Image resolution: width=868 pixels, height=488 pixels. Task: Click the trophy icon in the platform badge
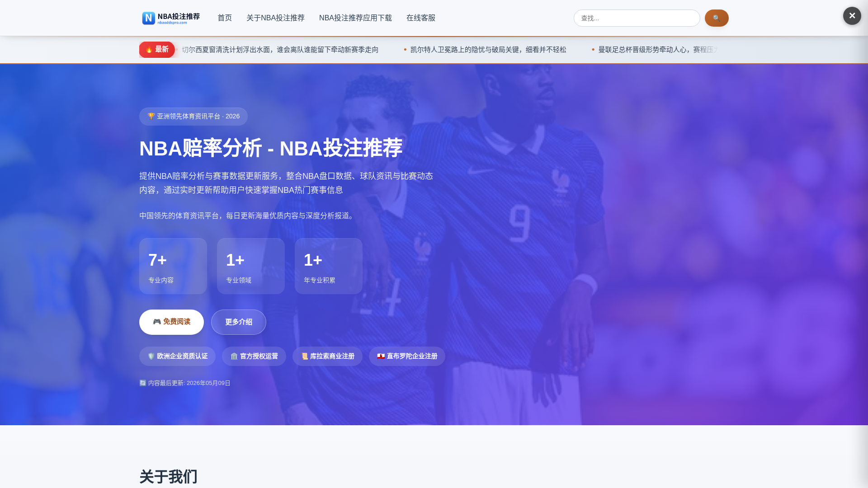coord(151,117)
